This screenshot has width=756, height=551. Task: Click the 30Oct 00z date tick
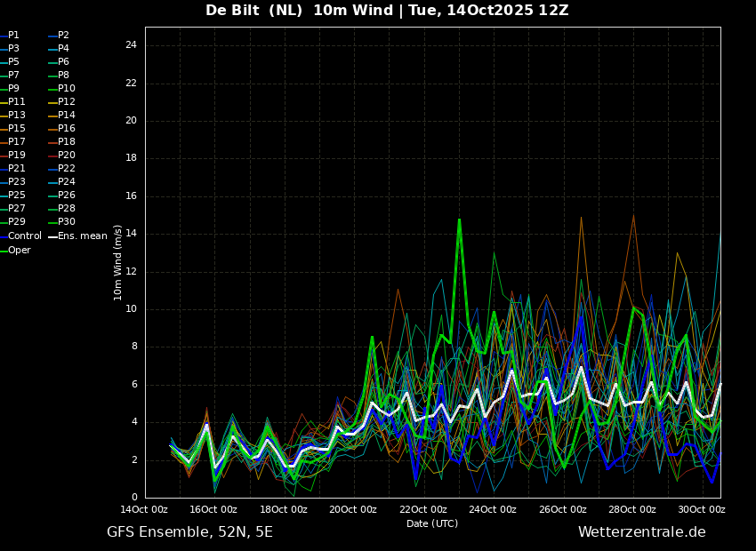click(x=702, y=509)
